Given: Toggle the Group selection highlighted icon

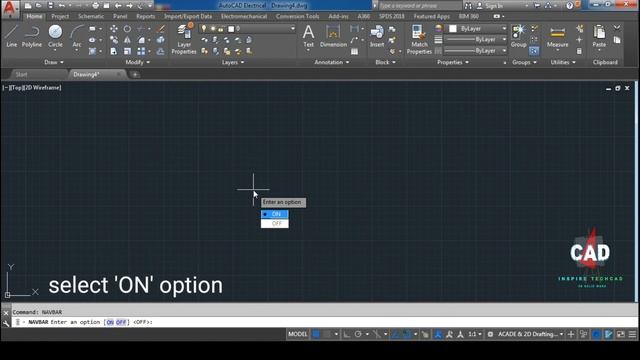Looking at the screenshot, I should [533, 51].
